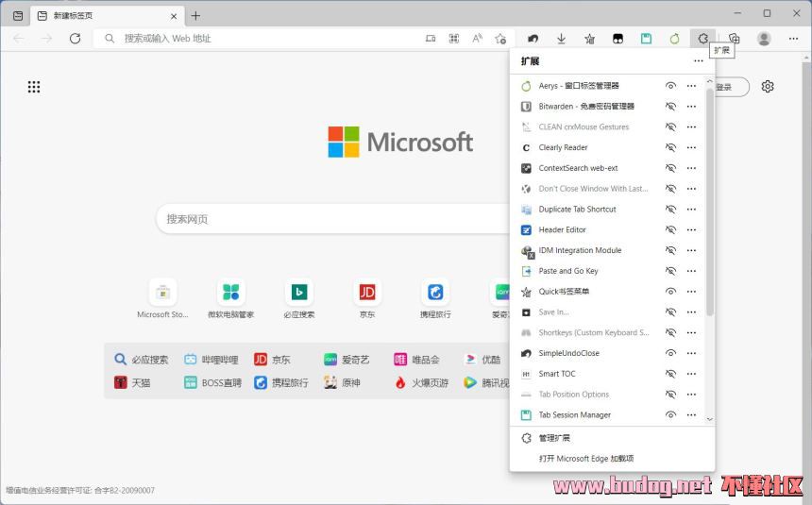
Task: Open more actions for IDM Integration Module
Action: 691,251
